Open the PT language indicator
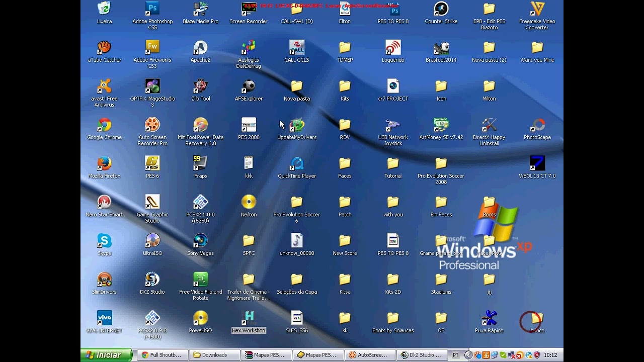 pos(455,355)
